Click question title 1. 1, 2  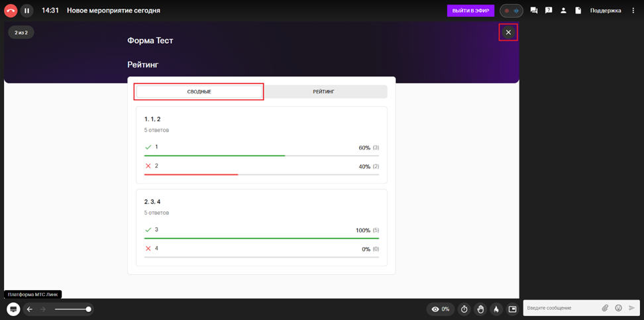point(152,119)
